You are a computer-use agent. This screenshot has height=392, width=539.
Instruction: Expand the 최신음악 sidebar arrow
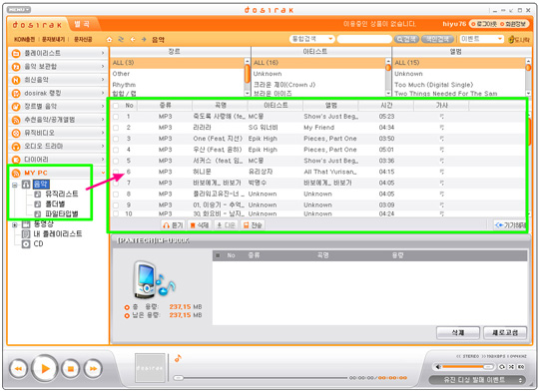coord(103,80)
